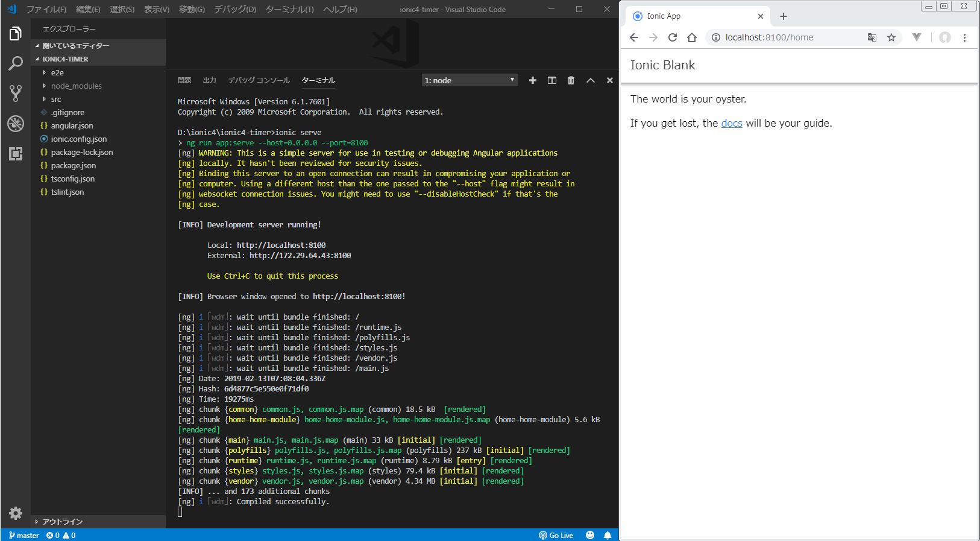Click the Manage gear icon

[16, 513]
